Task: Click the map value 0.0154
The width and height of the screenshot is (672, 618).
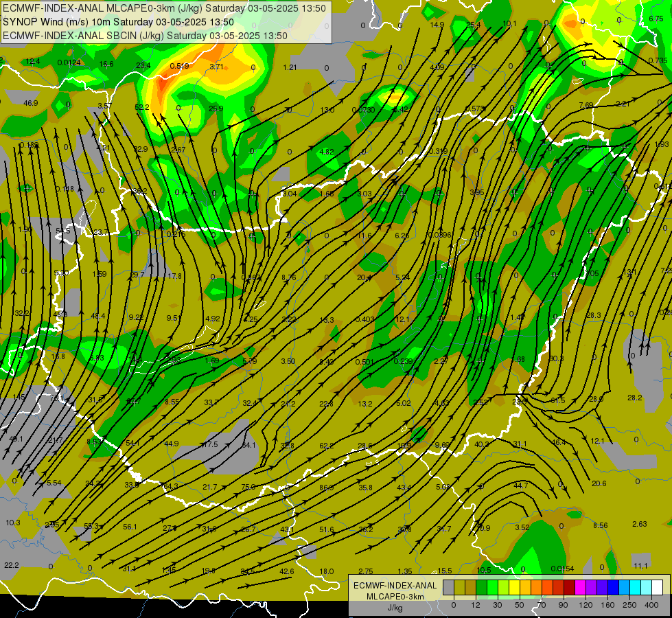Action: point(562,569)
